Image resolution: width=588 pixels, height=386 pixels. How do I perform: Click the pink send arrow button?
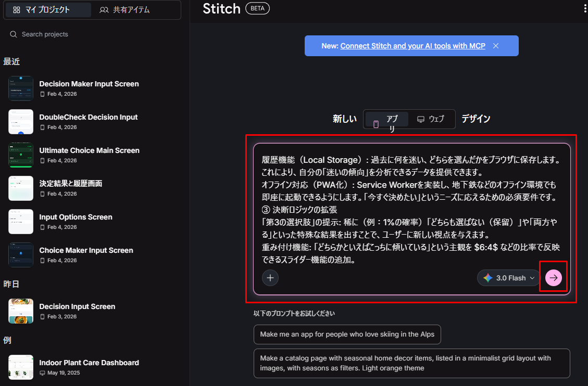pos(554,278)
